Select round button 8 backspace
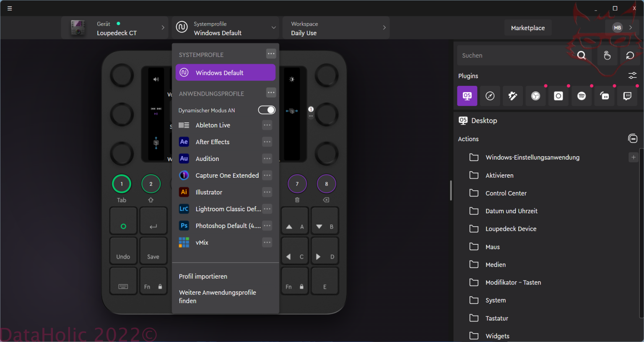 click(x=326, y=184)
